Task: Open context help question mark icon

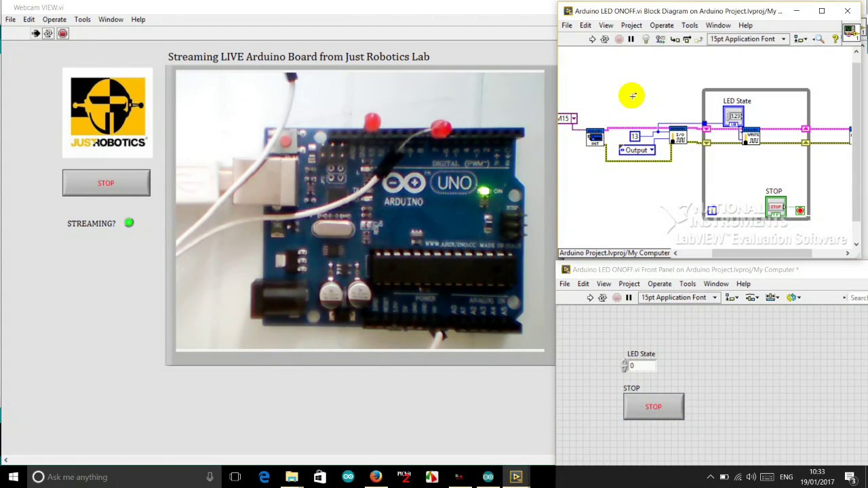Action: tap(835, 39)
